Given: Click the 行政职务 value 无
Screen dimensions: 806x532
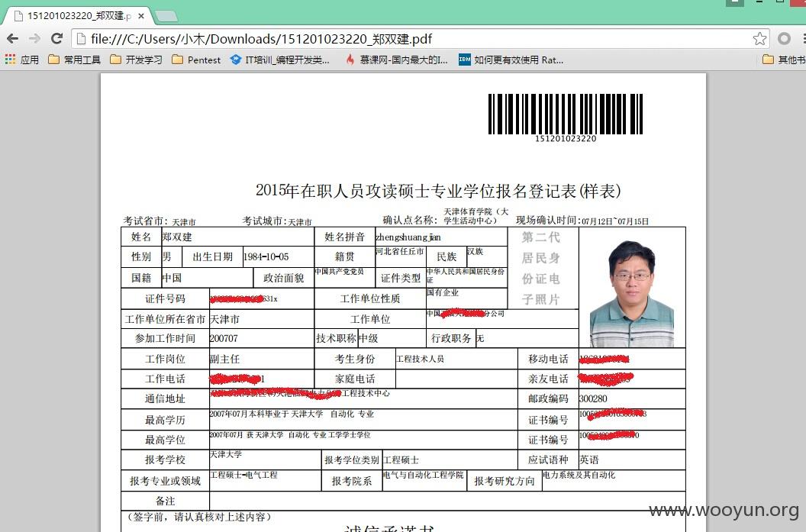Looking at the screenshot, I should point(480,338).
